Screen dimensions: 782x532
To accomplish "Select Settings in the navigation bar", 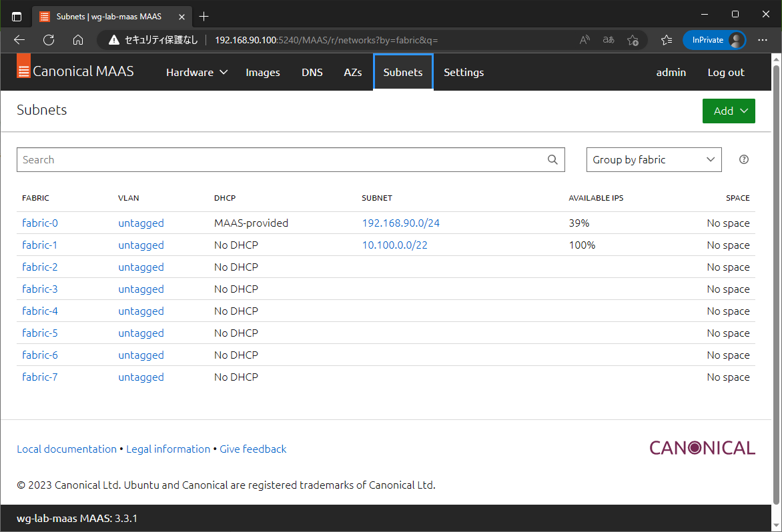I will click(464, 72).
